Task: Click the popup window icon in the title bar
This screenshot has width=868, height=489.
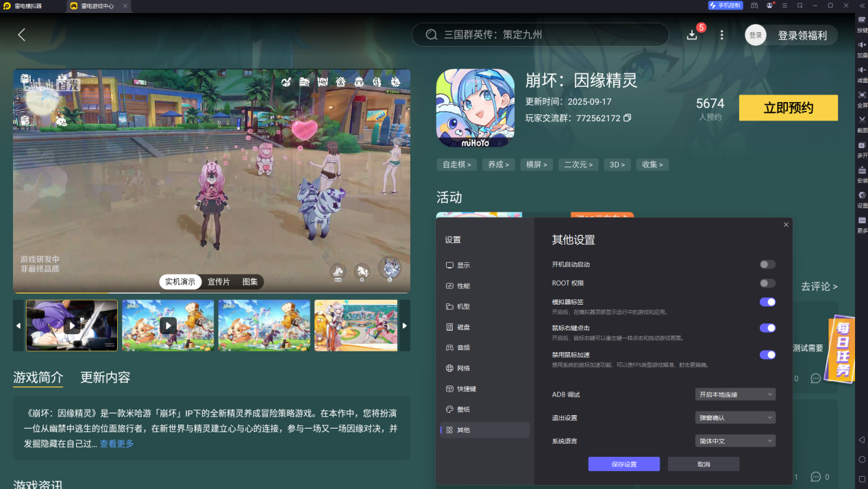Action: 800,5
